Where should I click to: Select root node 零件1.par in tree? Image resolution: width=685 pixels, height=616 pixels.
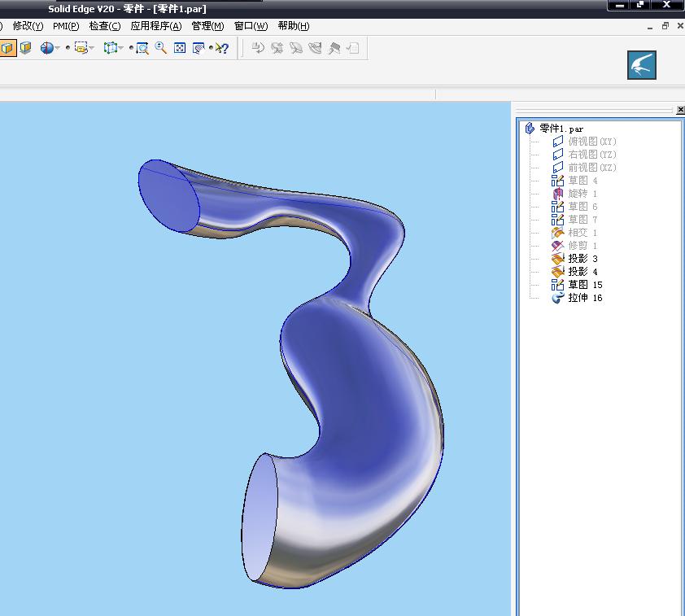coord(561,129)
